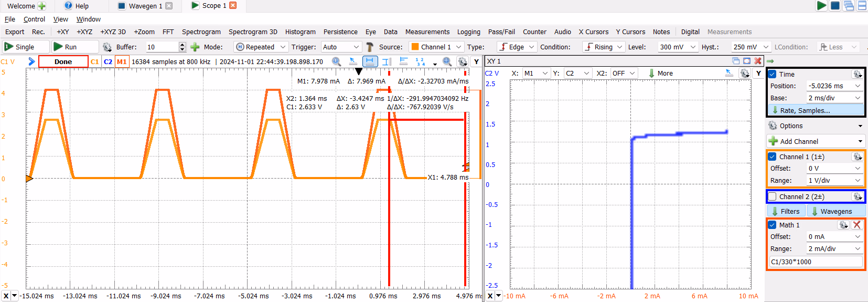This screenshot has width=868, height=302.
Task: Enable the Channel 2 checkbox
Action: (773, 196)
